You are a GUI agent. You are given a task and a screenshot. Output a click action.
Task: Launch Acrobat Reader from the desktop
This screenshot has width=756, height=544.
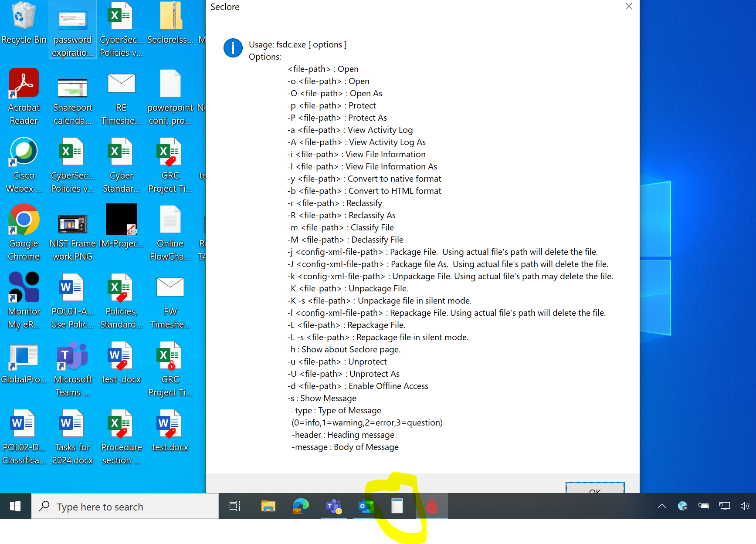[24, 97]
